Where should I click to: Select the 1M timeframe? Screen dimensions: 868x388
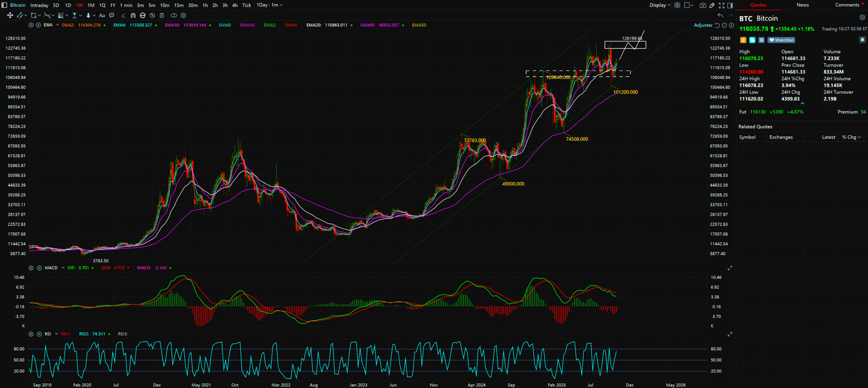click(91, 5)
